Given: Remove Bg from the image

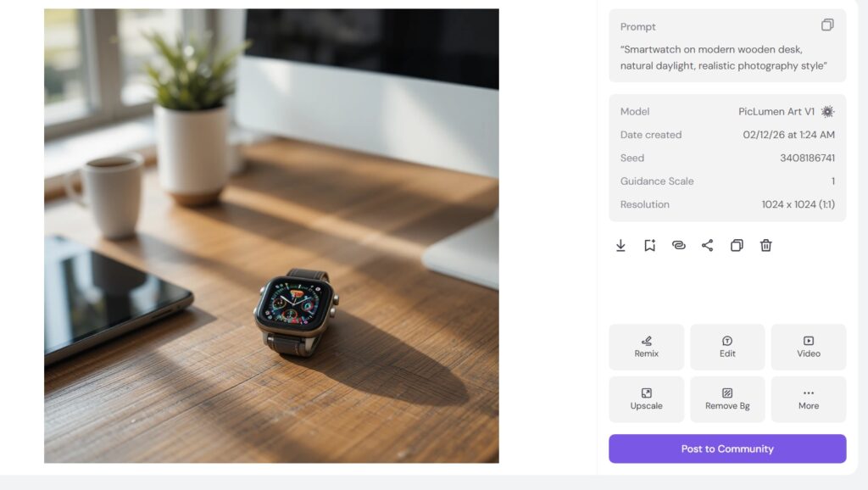Looking at the screenshot, I should tap(727, 399).
